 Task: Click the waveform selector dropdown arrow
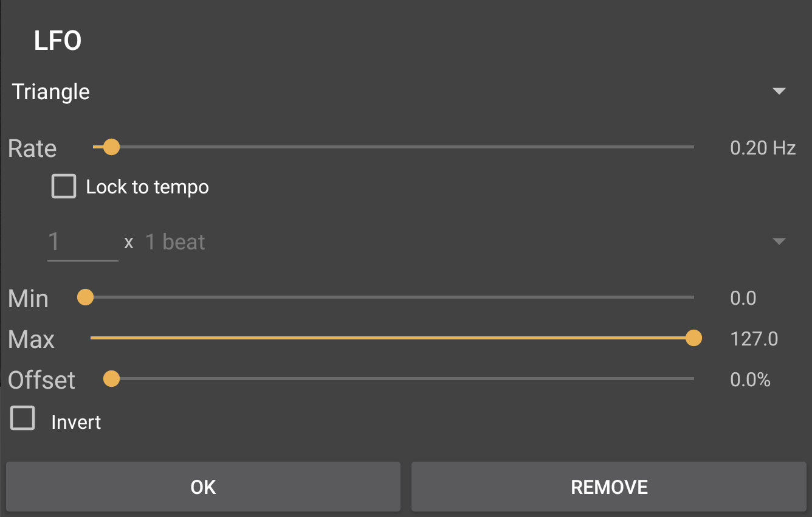[779, 92]
